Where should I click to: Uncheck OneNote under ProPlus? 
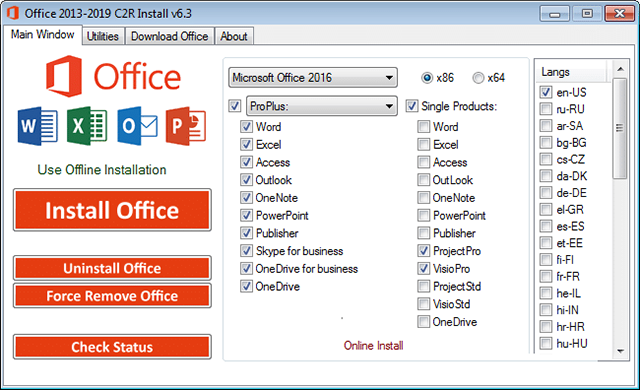(x=246, y=198)
